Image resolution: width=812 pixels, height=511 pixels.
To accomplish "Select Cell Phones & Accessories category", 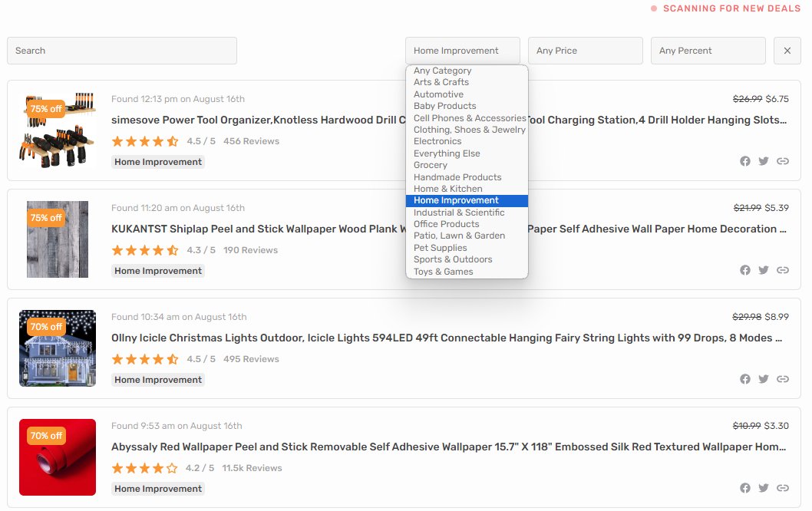I will coord(467,118).
